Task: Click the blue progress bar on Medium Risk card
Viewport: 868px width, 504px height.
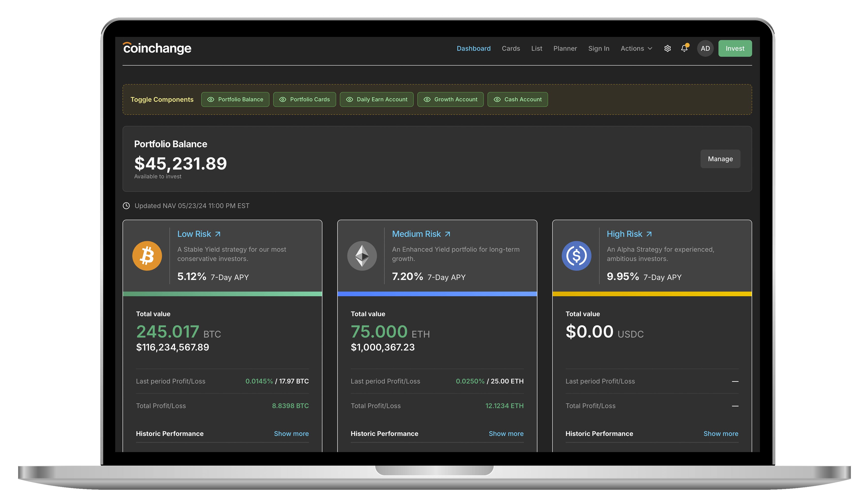Action: (x=437, y=294)
